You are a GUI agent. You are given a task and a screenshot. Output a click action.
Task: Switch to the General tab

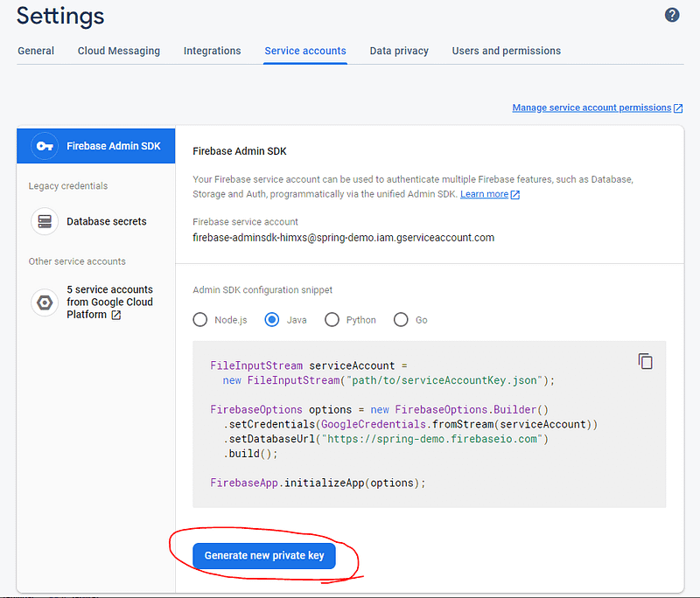pyautogui.click(x=36, y=51)
